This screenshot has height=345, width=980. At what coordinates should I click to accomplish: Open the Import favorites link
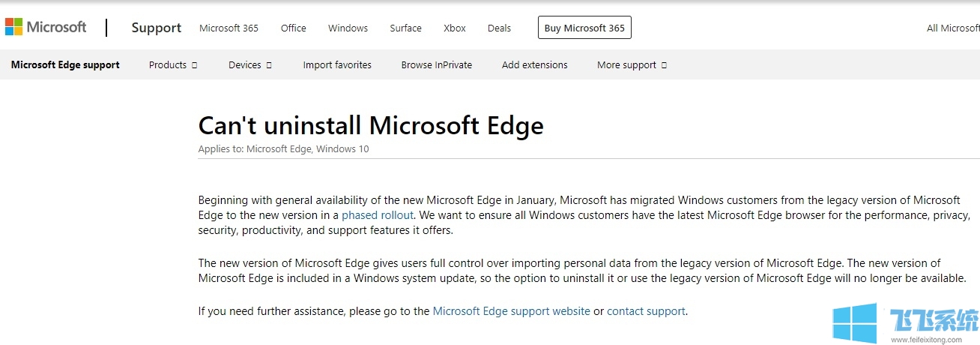(x=337, y=65)
